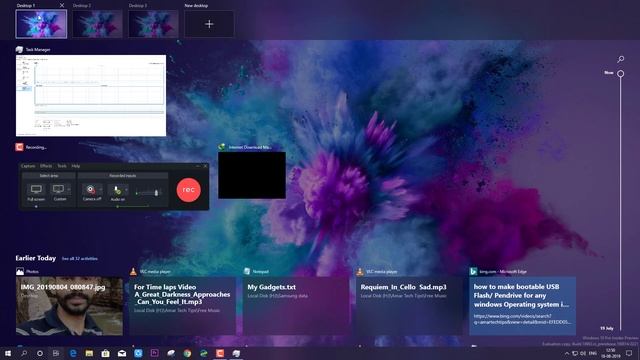
Task: Click system tray clock and date
Action: pyautogui.click(x=611, y=353)
